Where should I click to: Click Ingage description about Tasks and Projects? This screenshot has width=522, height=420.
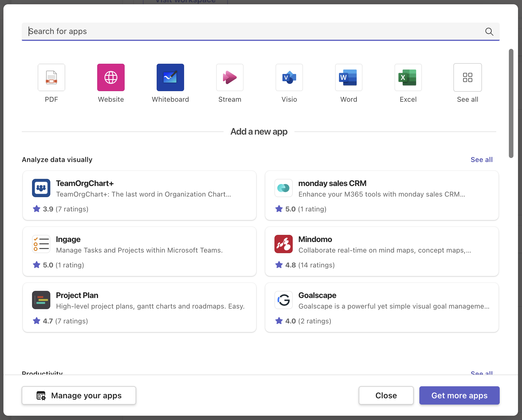139,250
